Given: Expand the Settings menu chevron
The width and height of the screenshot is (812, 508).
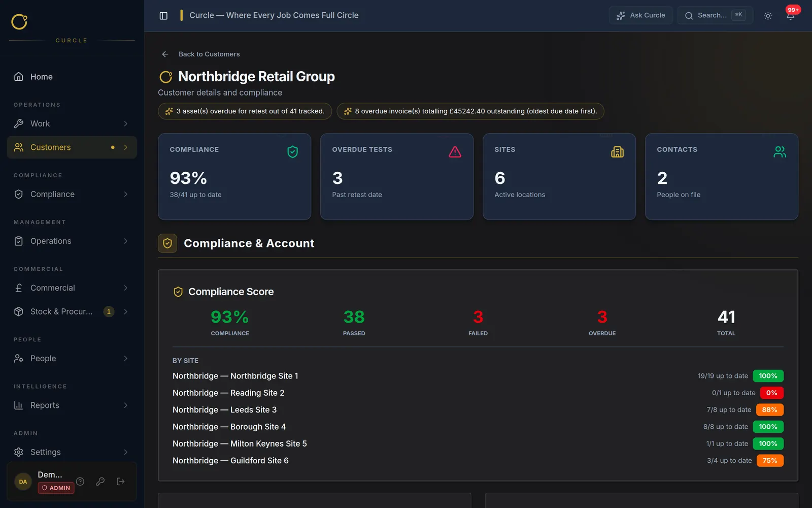Looking at the screenshot, I should click(125, 452).
